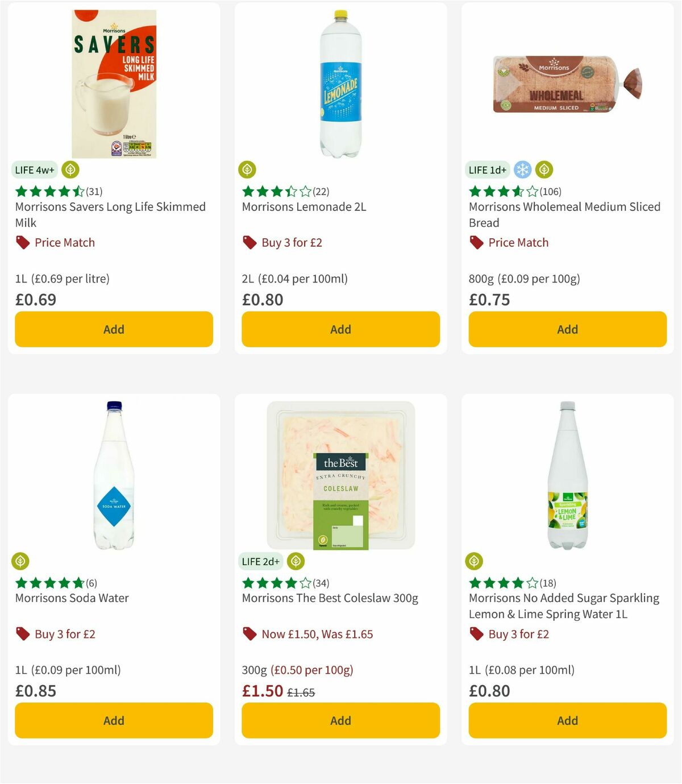Open the Morrisons Soda Water product page

point(71,598)
